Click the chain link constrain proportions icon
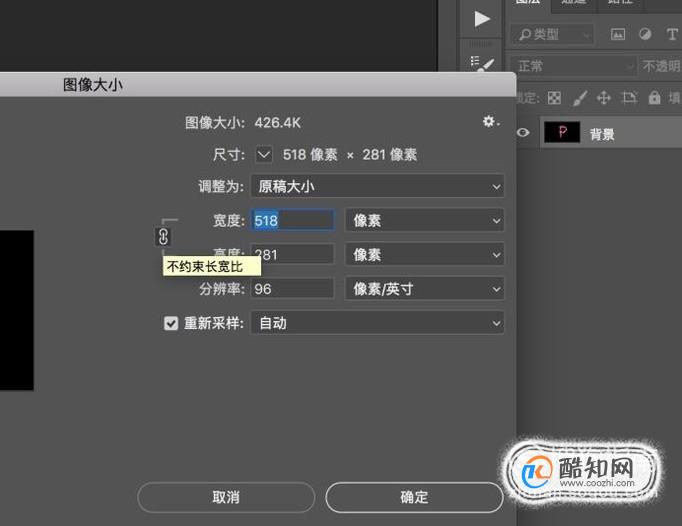 pyautogui.click(x=163, y=237)
